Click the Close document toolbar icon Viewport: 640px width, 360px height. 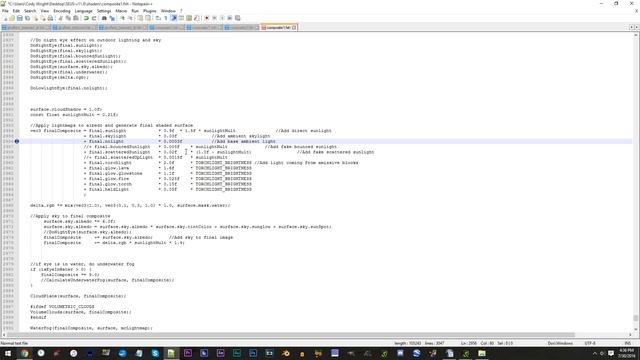pos(36,18)
